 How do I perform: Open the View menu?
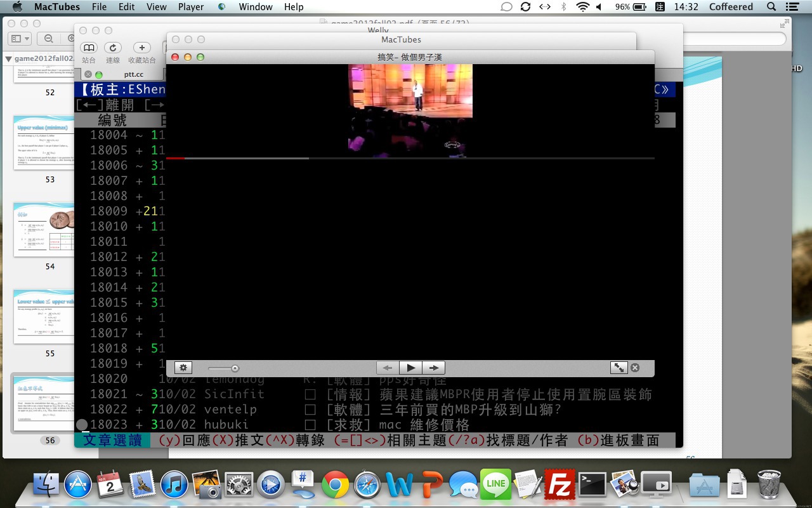(x=156, y=7)
